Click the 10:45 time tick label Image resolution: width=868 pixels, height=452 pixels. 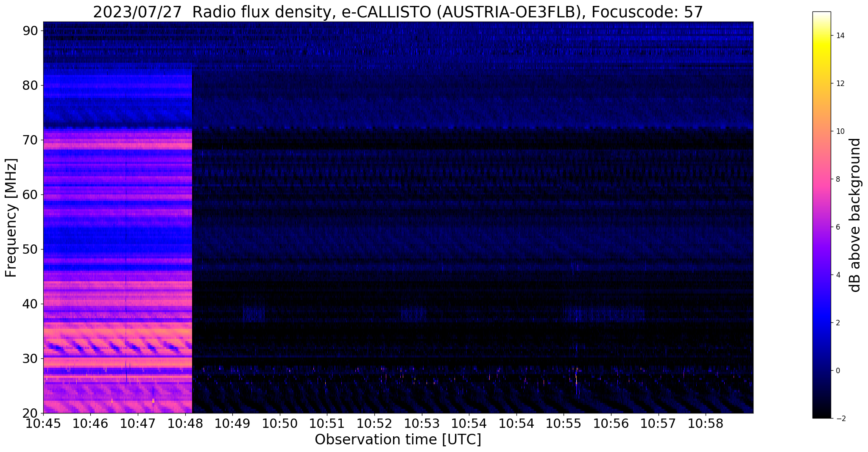(43, 424)
